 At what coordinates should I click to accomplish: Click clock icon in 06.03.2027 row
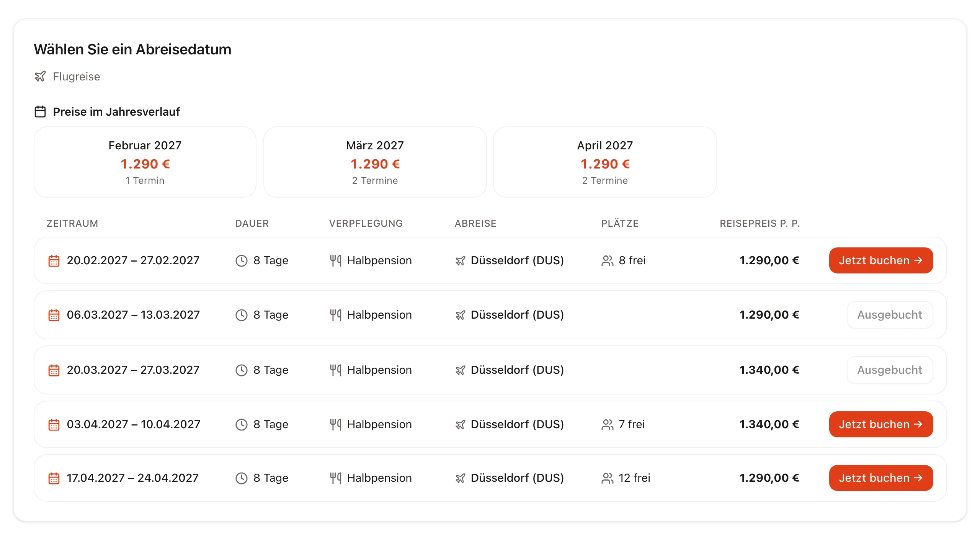pos(242,315)
